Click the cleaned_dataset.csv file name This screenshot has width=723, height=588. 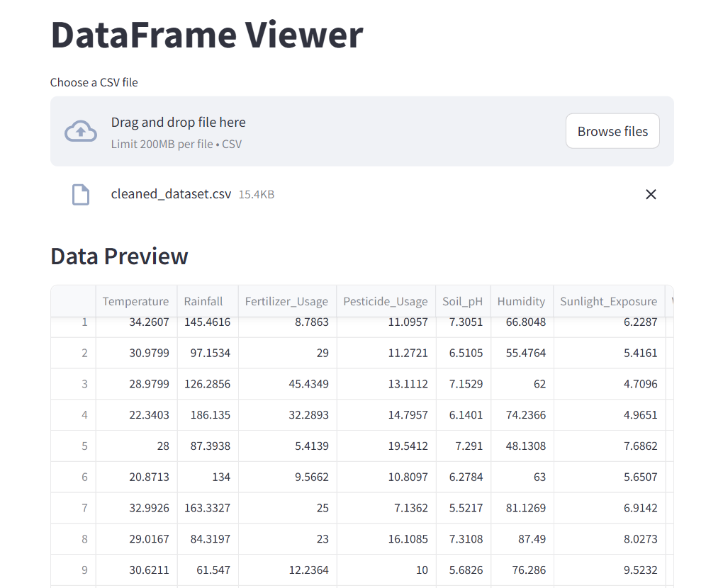(171, 194)
